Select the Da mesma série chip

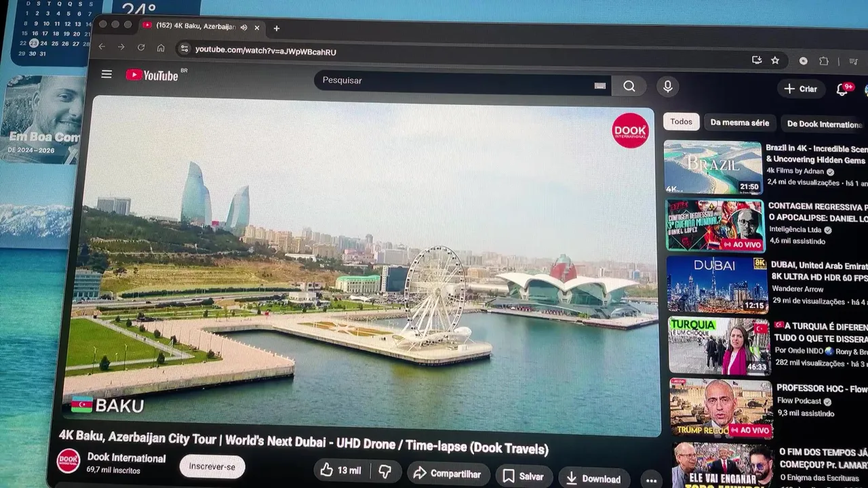(x=739, y=123)
